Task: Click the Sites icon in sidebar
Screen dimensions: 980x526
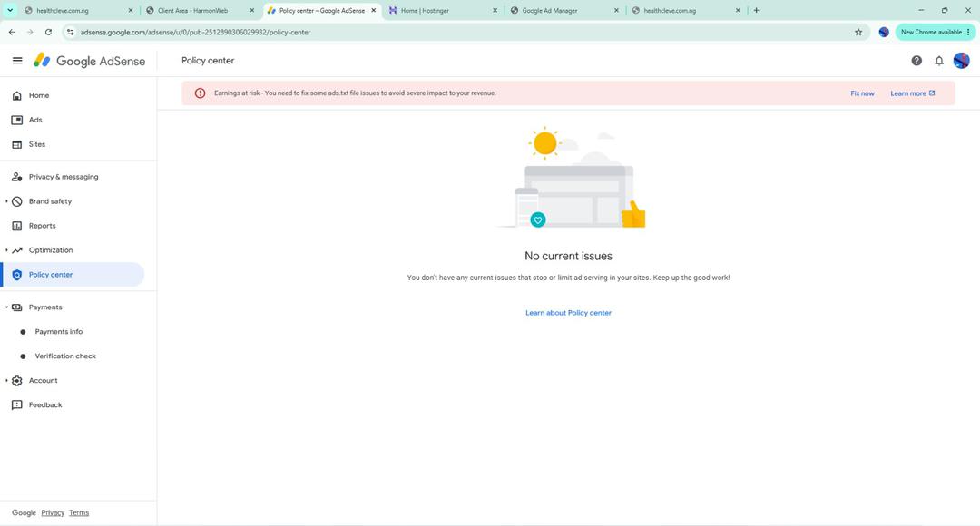Action: [x=17, y=144]
